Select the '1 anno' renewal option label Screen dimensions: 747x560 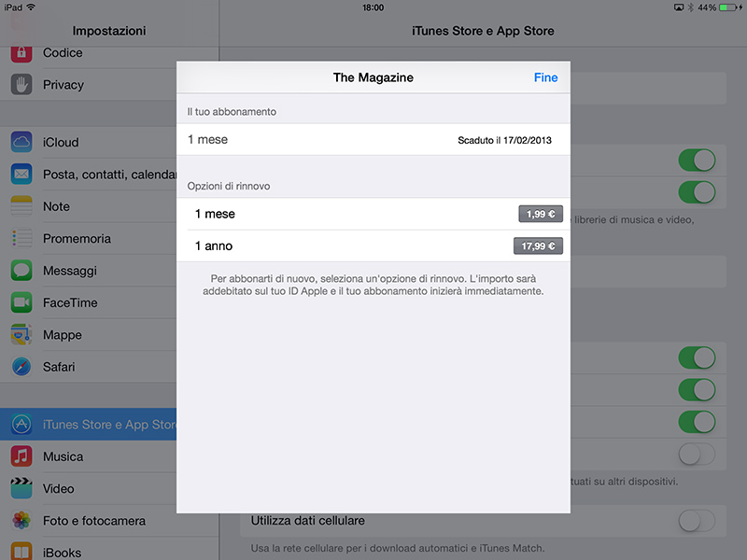[214, 246]
